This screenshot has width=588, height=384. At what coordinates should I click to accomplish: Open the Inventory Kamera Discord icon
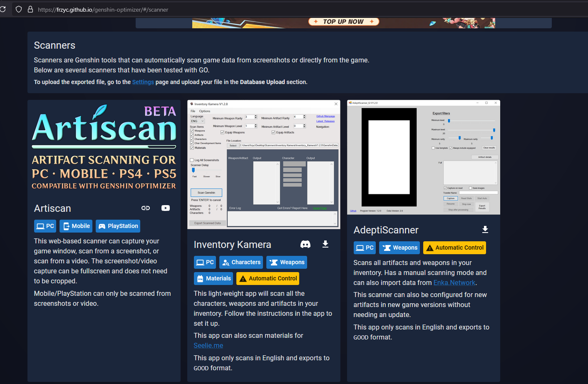click(x=305, y=244)
